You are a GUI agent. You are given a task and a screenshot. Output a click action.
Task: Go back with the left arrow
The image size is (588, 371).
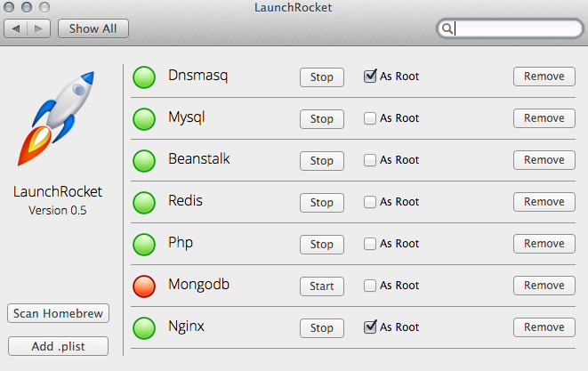click(x=18, y=28)
